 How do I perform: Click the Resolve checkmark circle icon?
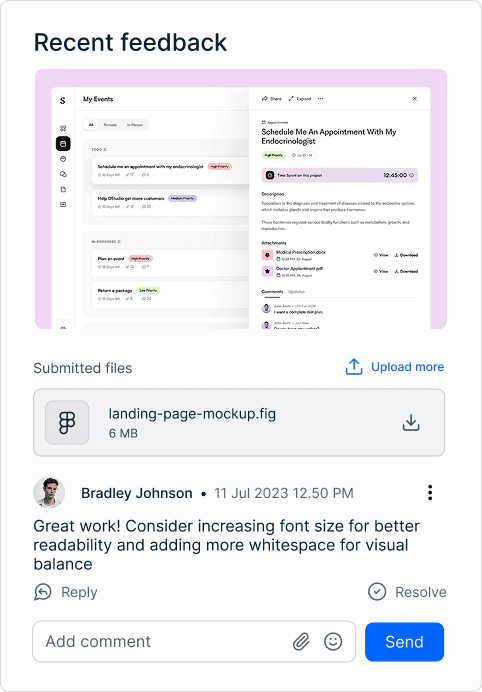tap(377, 592)
